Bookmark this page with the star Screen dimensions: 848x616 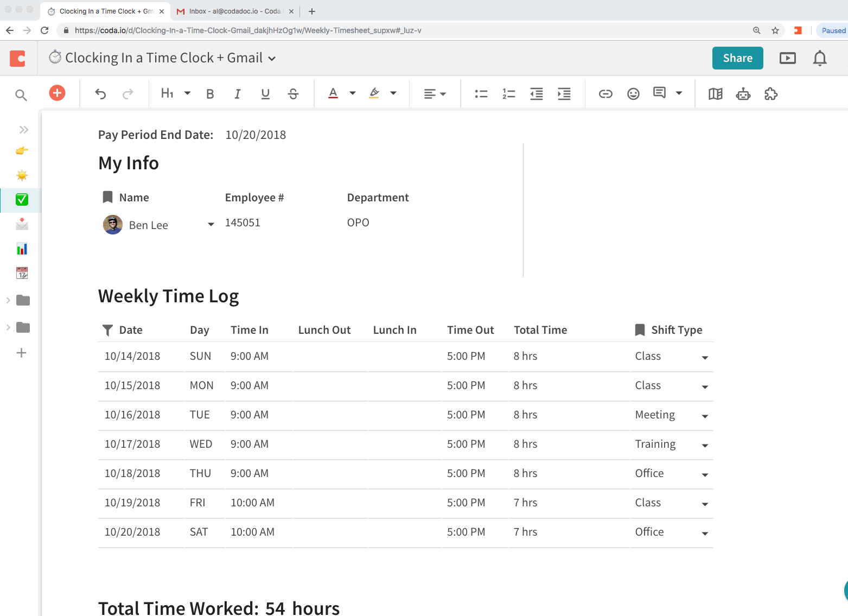[775, 30]
